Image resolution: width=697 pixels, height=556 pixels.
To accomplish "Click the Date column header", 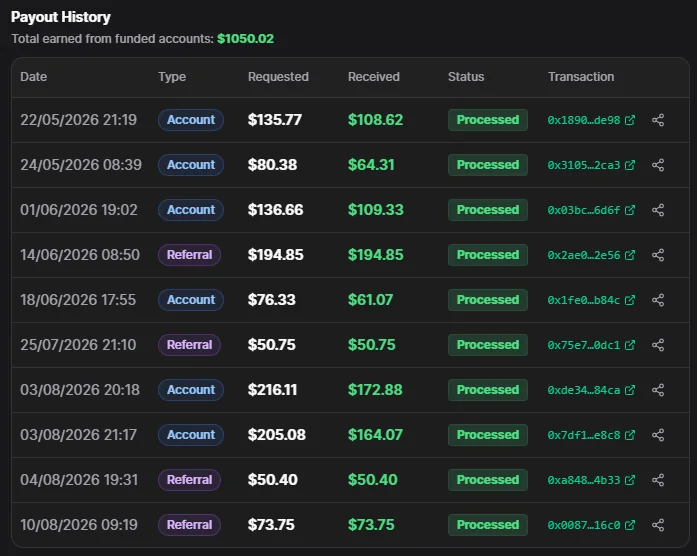I will [33, 77].
